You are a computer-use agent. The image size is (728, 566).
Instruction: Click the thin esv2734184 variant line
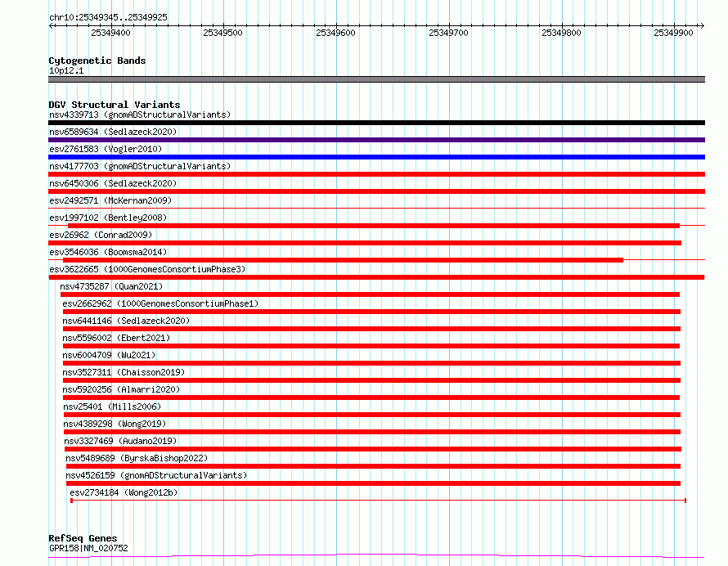(x=379, y=501)
